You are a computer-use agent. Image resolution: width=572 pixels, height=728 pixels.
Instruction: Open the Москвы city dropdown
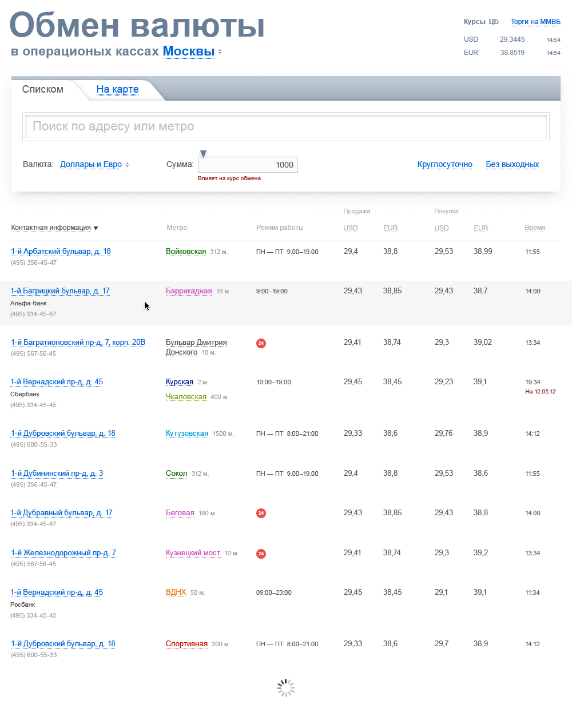189,51
